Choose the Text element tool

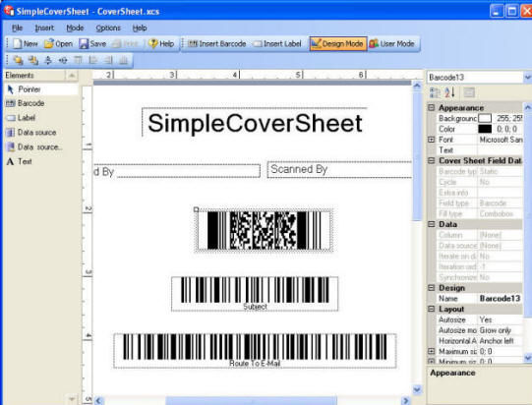click(x=20, y=161)
